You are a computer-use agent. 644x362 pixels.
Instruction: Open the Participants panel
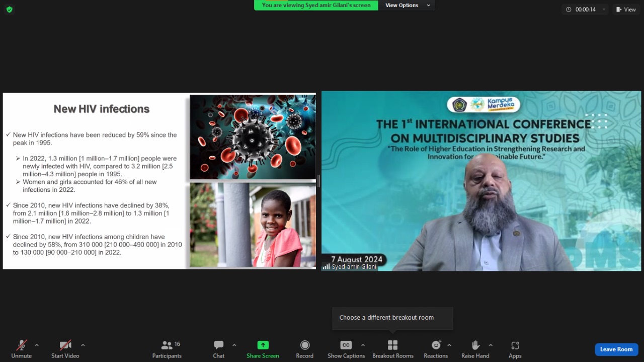pyautogui.click(x=167, y=349)
